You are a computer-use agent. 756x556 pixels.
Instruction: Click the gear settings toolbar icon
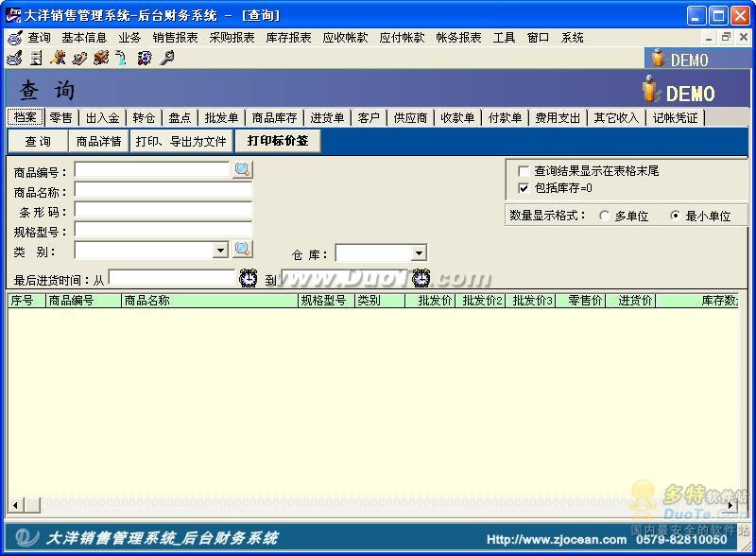145,59
